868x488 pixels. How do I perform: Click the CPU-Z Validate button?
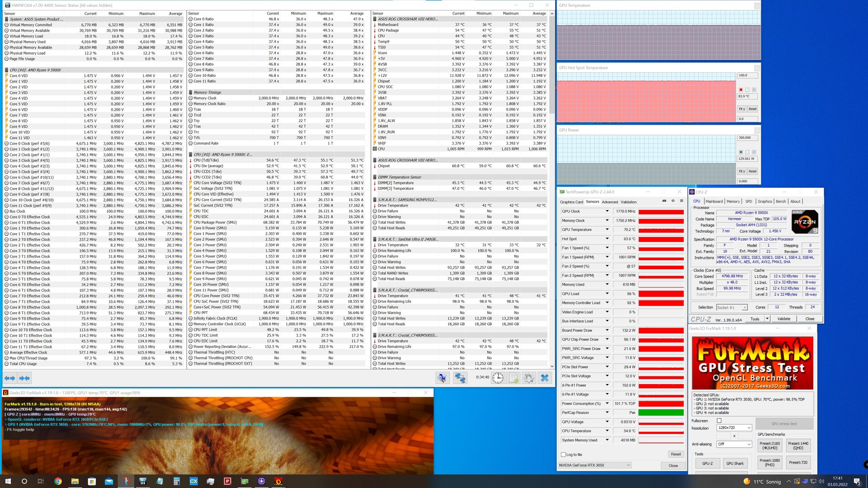[x=783, y=319]
